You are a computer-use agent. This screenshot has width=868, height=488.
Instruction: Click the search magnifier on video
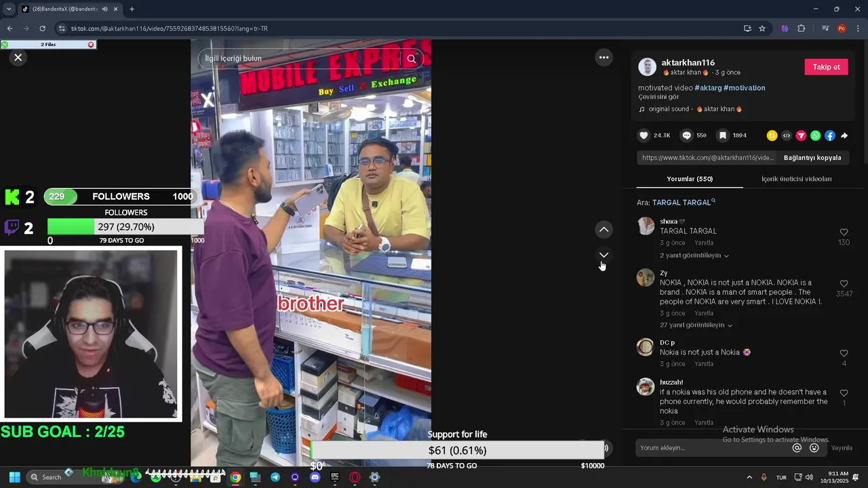[412, 58]
